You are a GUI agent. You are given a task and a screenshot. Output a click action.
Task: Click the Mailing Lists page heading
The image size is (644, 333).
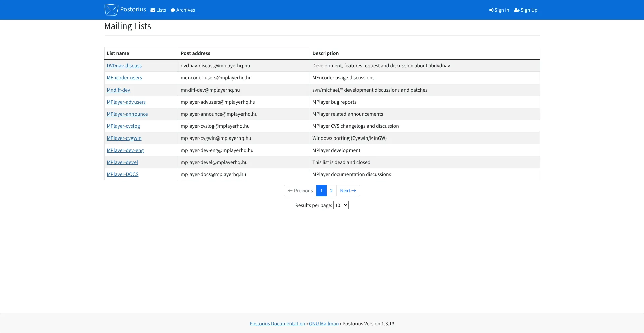pyautogui.click(x=127, y=26)
